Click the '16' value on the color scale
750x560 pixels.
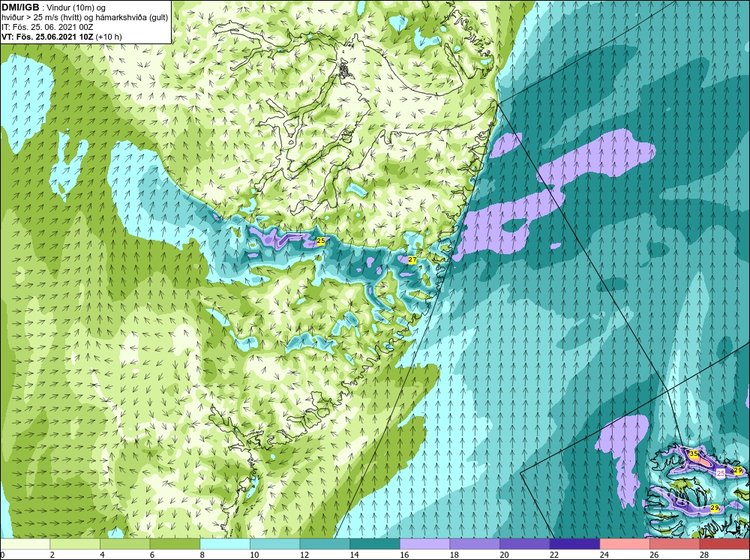pyautogui.click(x=404, y=555)
